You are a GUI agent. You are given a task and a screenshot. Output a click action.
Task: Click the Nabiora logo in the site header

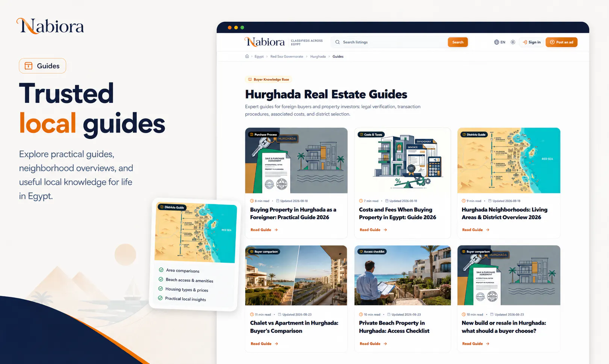tap(264, 42)
